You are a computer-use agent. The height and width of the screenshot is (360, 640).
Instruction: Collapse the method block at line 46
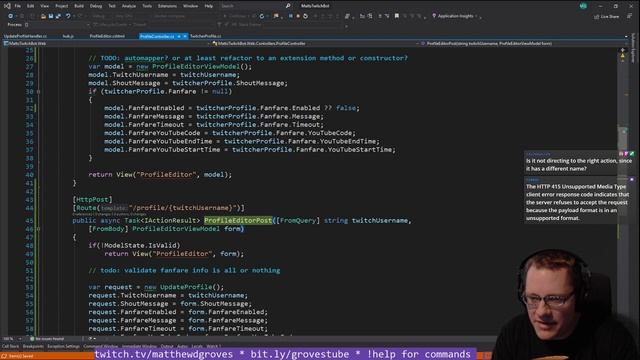click(x=39, y=229)
